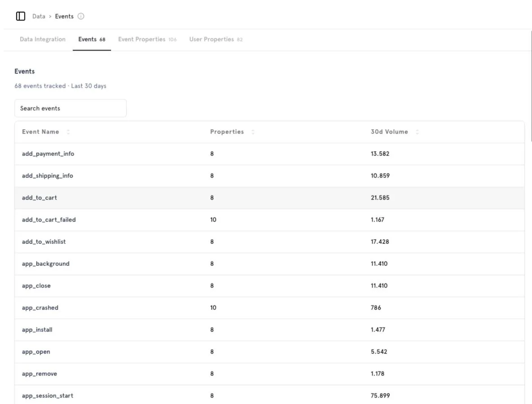Switch to Events tab

[x=92, y=40]
